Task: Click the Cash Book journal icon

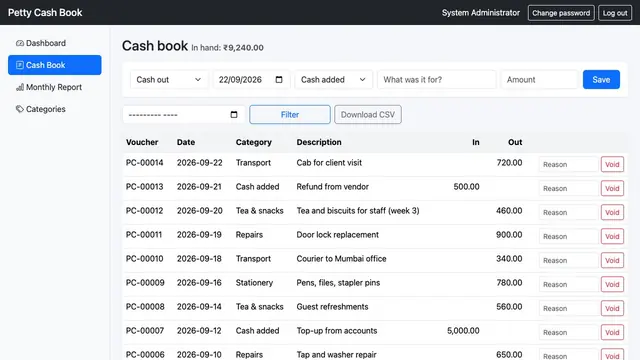Action: (20, 65)
